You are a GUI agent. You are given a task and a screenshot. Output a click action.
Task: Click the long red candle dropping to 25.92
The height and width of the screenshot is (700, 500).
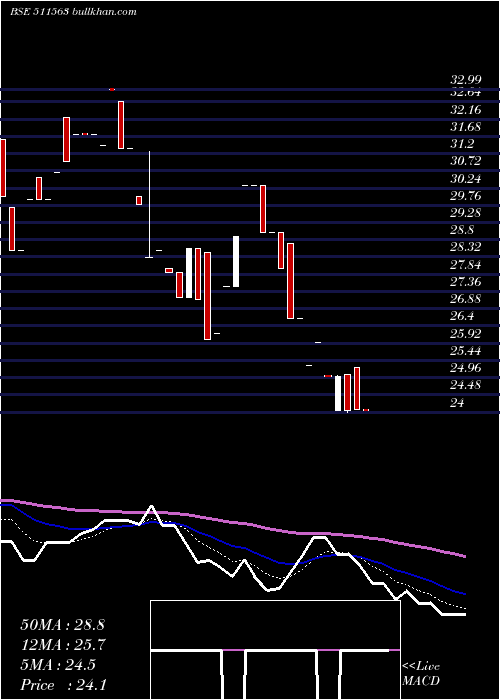[207, 296]
